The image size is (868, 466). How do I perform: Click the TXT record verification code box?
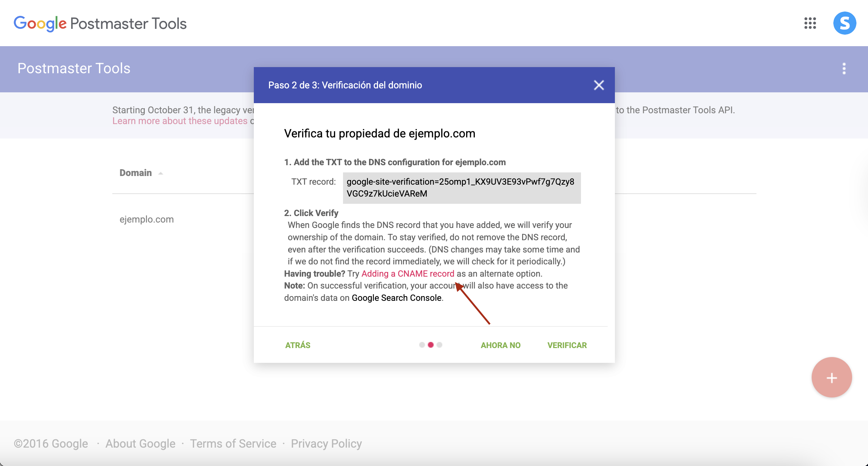[x=461, y=188]
